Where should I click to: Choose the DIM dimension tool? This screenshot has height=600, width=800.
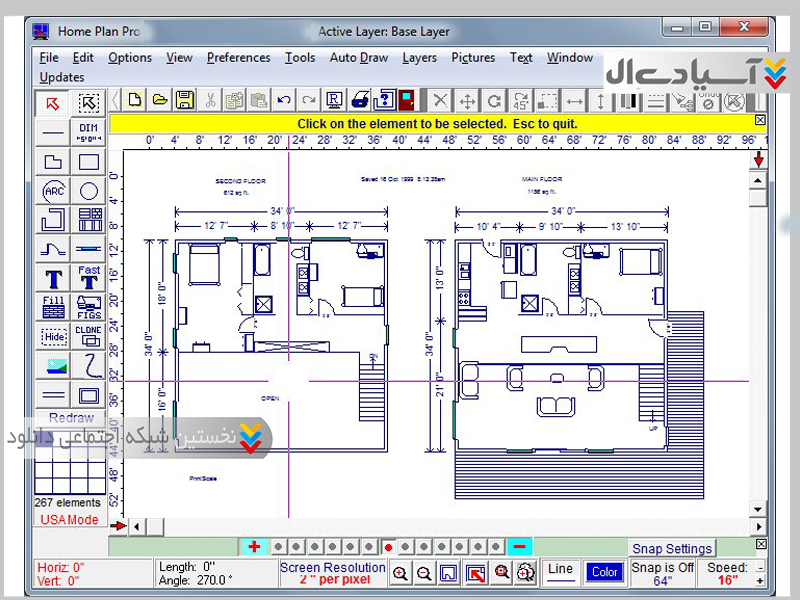coord(89,132)
